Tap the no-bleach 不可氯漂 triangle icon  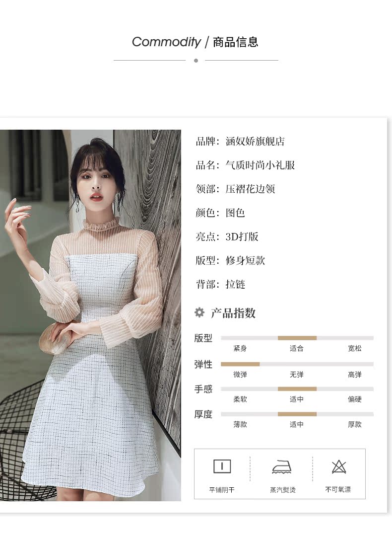tap(339, 466)
